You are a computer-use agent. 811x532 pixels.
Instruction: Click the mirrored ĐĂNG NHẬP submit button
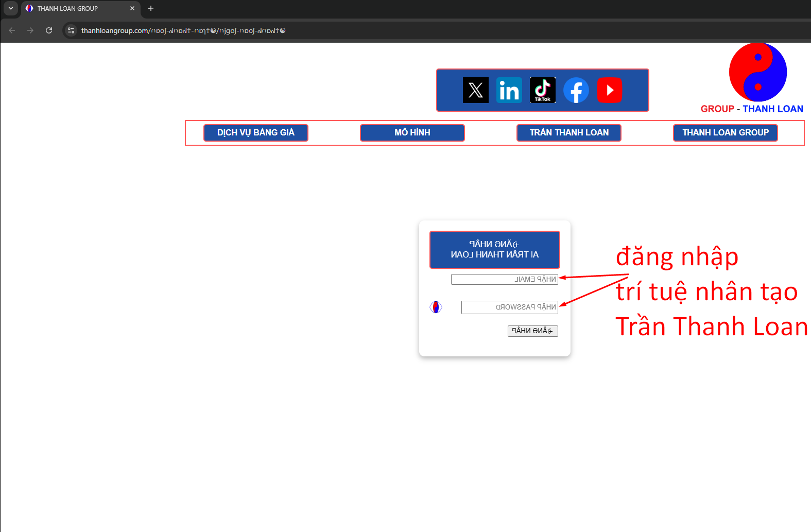click(533, 331)
